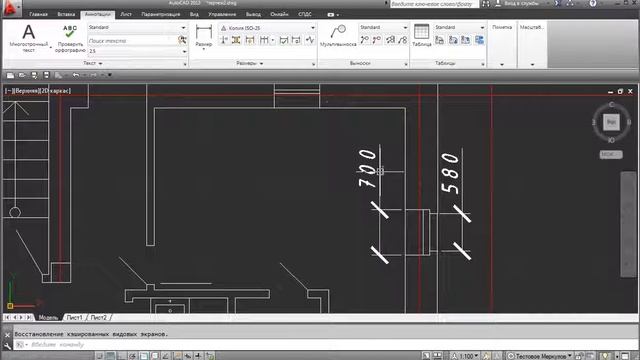Viewport: 640px width, 360px height.
Task: Run the spell check ABC tool
Action: (x=70, y=39)
